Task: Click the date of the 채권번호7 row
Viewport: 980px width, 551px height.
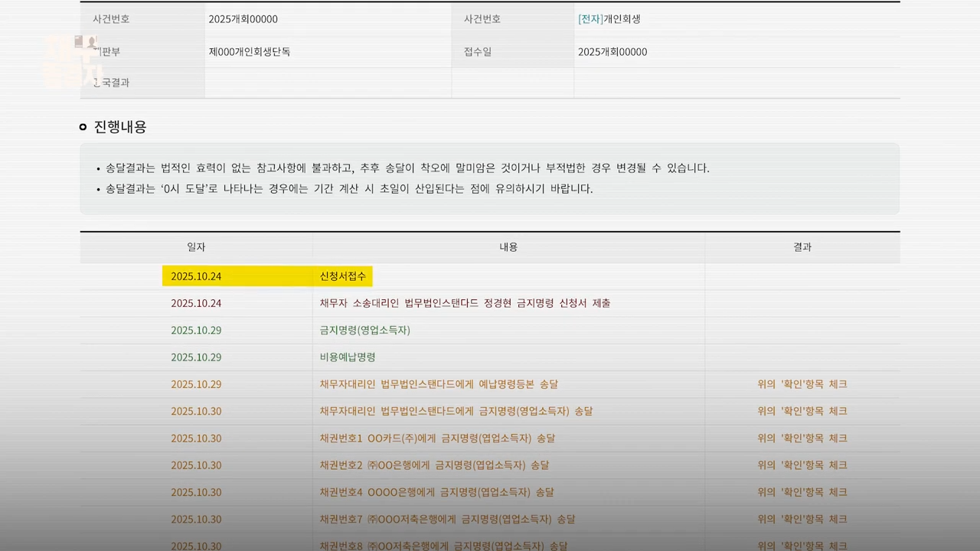Action: pyautogui.click(x=196, y=519)
